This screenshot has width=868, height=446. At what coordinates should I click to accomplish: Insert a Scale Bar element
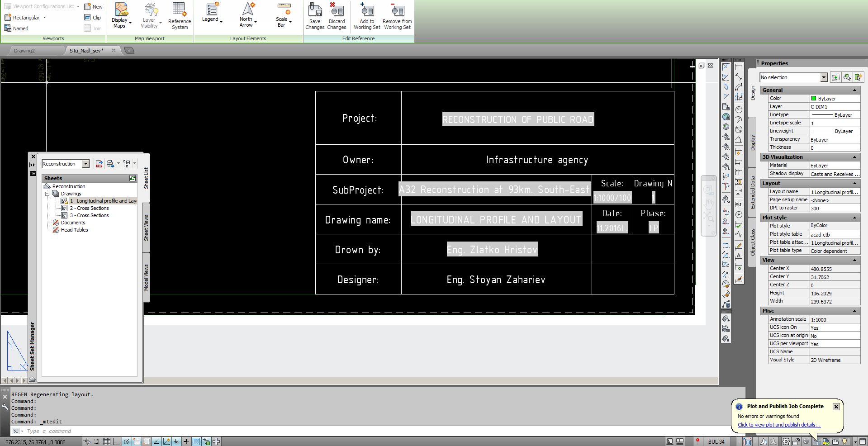284,15
